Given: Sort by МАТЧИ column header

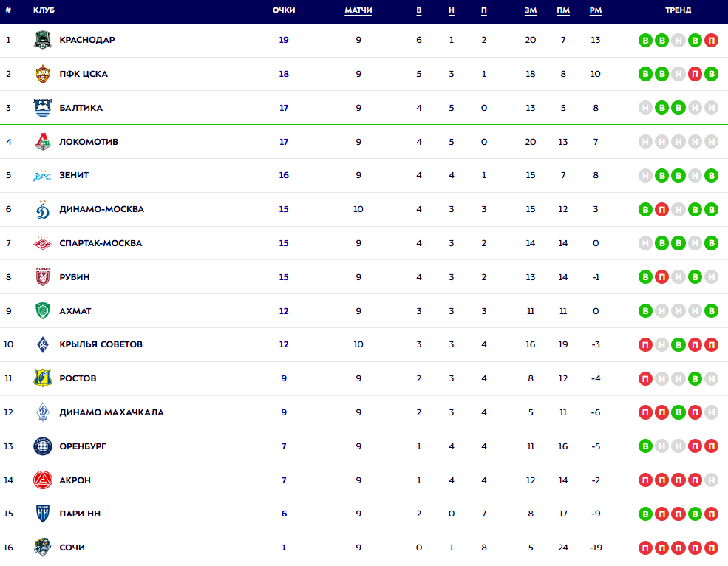Looking at the screenshot, I should (358, 10).
